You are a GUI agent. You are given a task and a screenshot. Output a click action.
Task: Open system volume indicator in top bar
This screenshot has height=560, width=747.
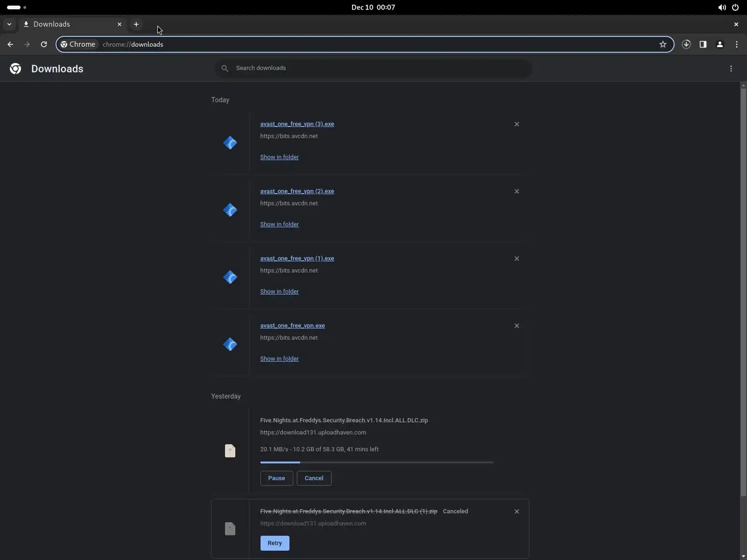coord(722,7)
